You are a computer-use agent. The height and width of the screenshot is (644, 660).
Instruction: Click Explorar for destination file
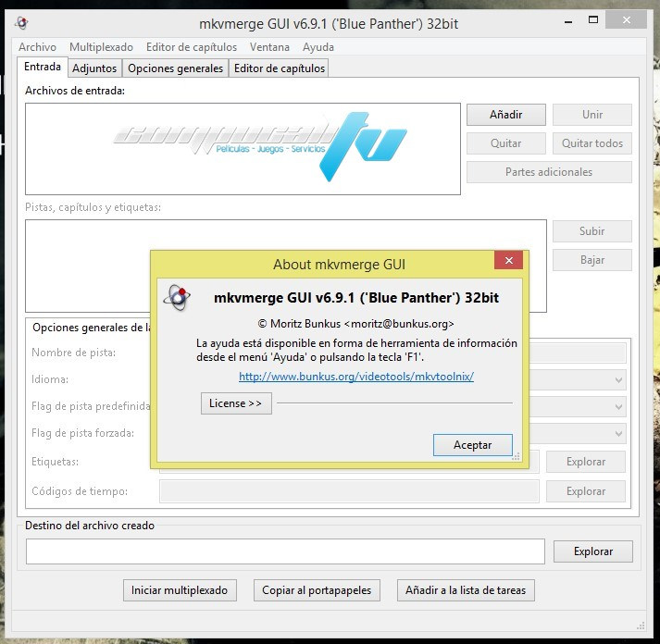pyautogui.click(x=593, y=551)
